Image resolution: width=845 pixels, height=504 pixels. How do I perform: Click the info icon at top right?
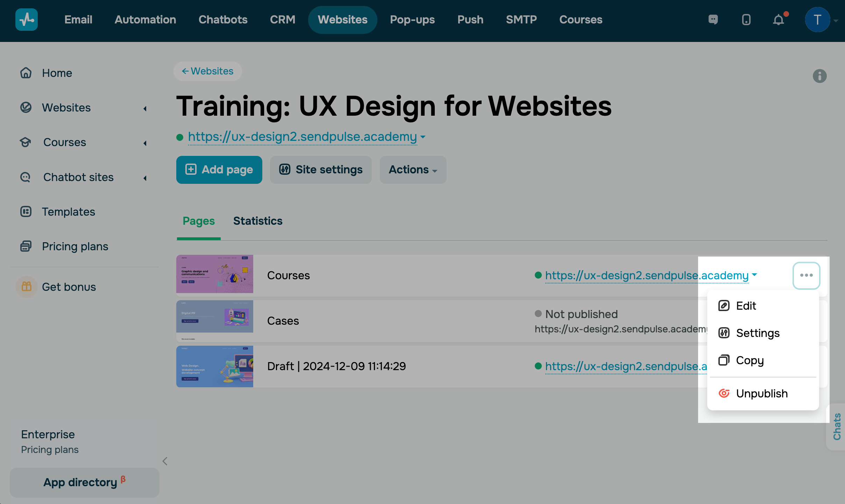819,76
